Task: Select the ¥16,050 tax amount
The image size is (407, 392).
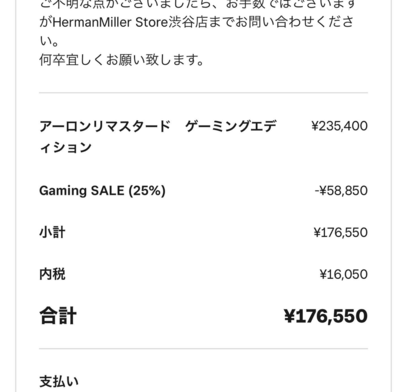Action: click(x=344, y=274)
